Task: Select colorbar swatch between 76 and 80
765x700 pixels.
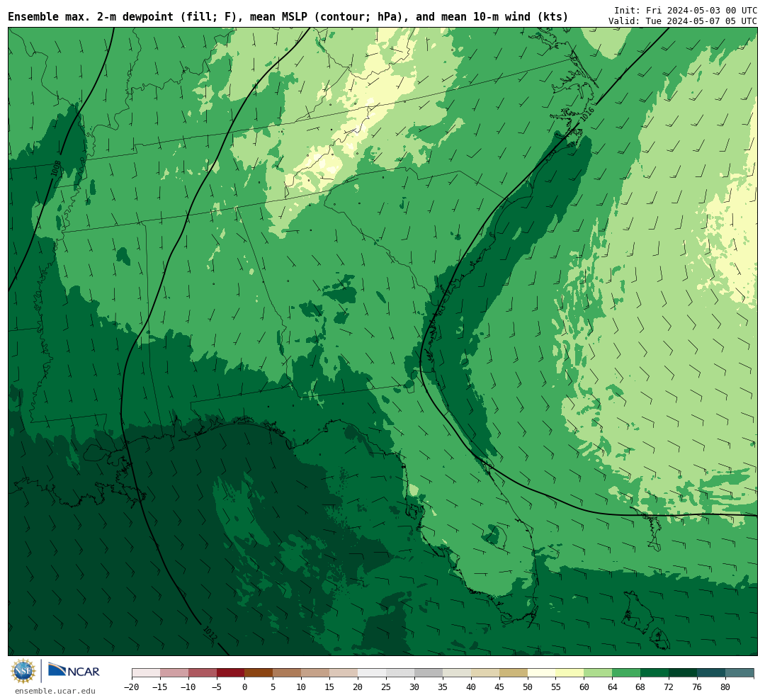Action: tap(711, 673)
